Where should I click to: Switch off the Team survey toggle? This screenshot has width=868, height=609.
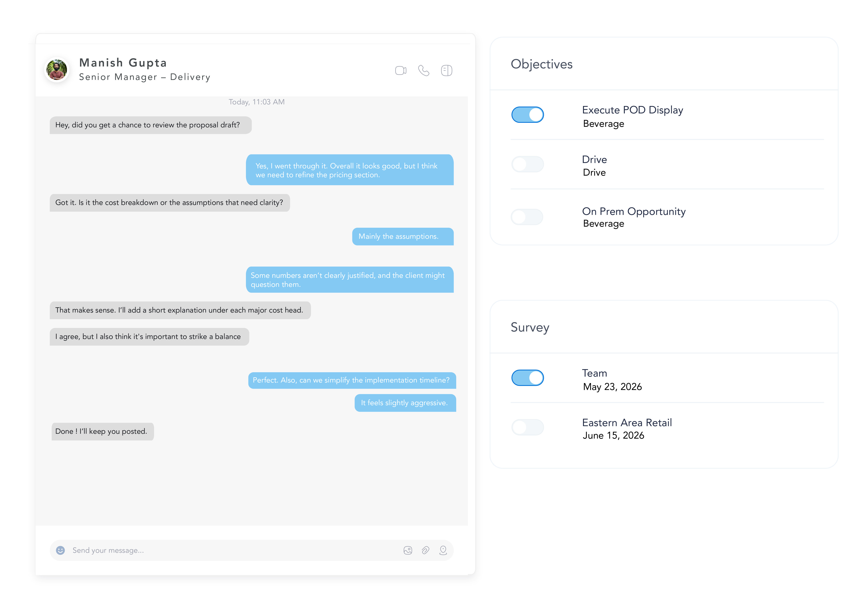coord(527,378)
